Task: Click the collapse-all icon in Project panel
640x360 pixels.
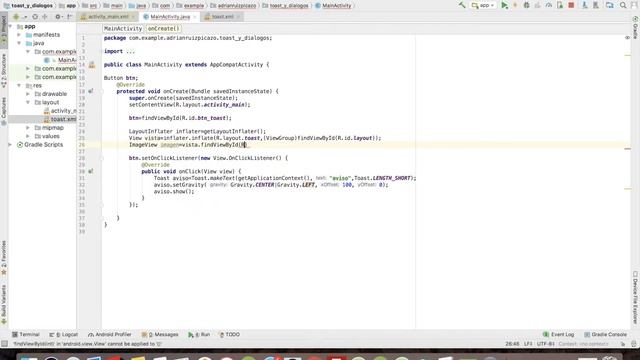Action: pos(45,17)
